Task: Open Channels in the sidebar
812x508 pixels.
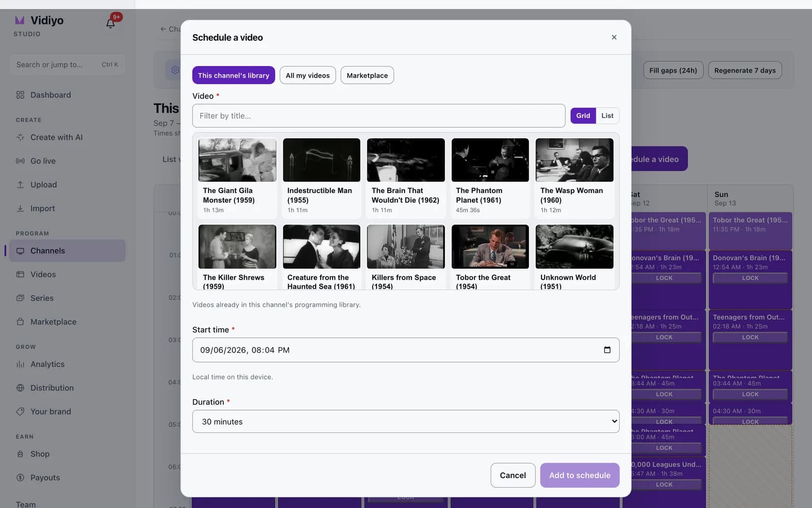Action: point(67,251)
